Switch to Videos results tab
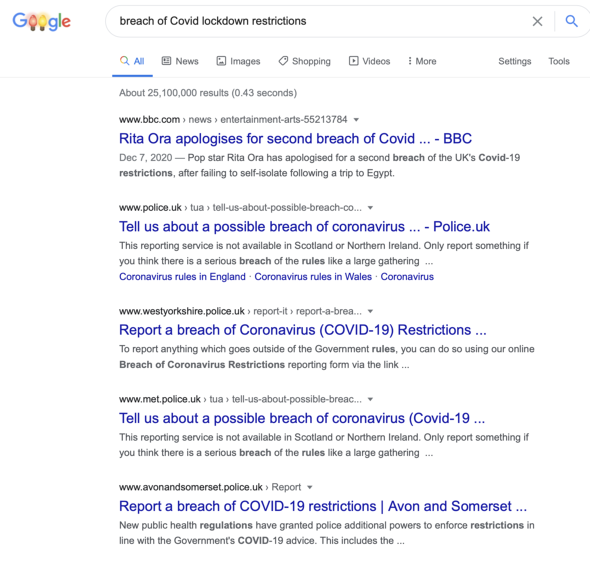 pyautogui.click(x=370, y=61)
